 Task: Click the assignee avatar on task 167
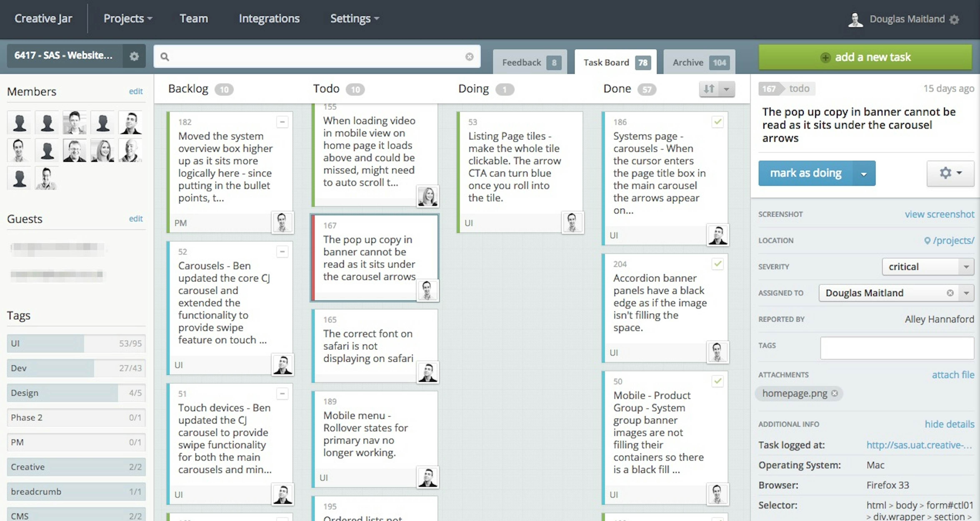427,291
